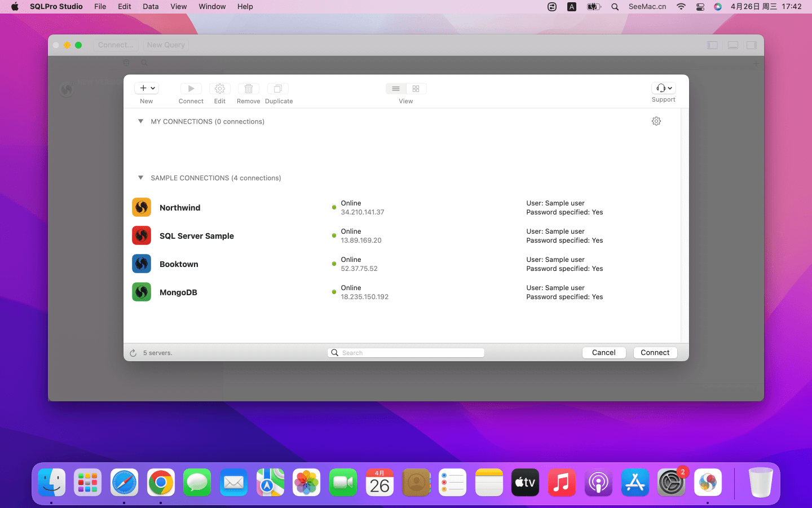Viewport: 812px width, 508px height.
Task: Open Spotlight search in menu bar
Action: [615, 7]
